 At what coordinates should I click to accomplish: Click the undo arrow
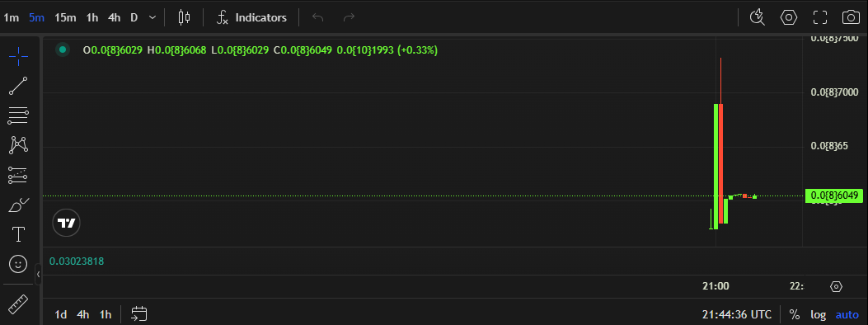[317, 17]
